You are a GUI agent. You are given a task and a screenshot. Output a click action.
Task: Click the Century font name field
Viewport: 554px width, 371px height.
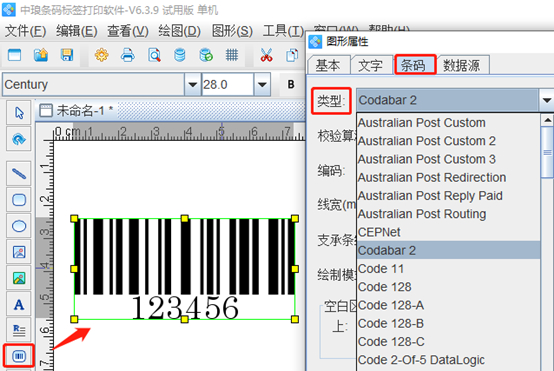click(94, 84)
